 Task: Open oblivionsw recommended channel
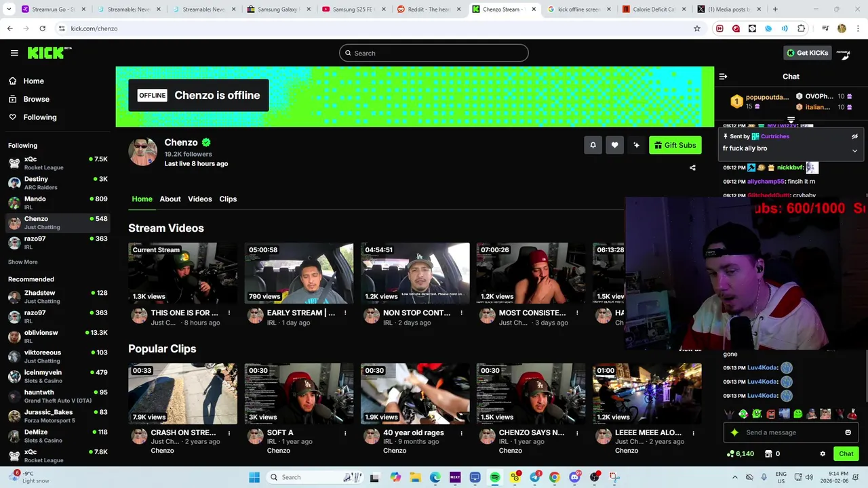coord(58,336)
